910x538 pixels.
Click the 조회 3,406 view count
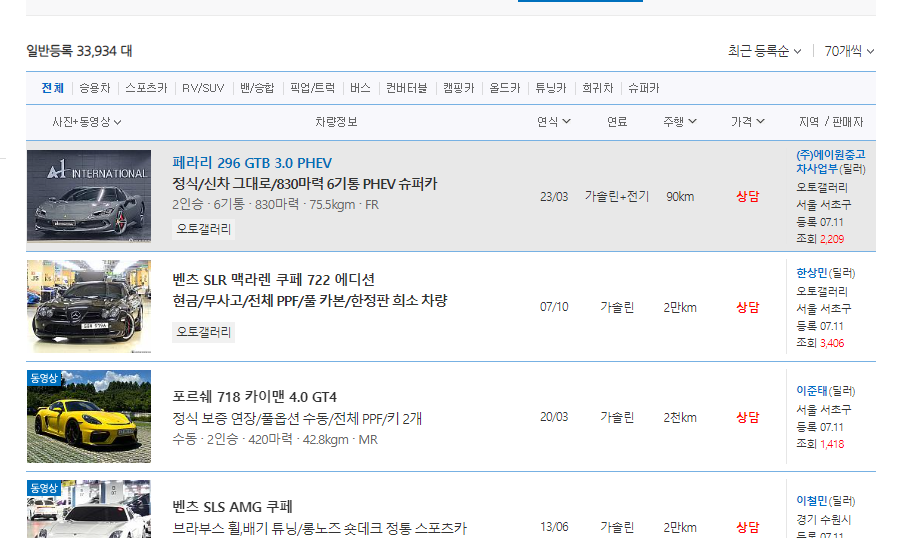tap(820, 343)
